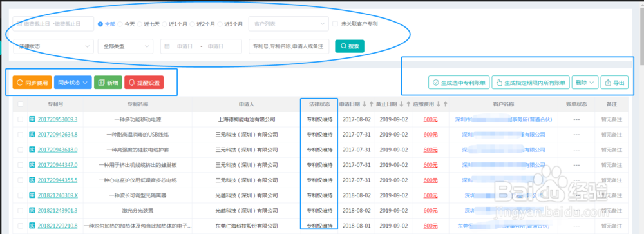
Task: Sort 截止日期 column descending arrow
Action: click(401, 104)
